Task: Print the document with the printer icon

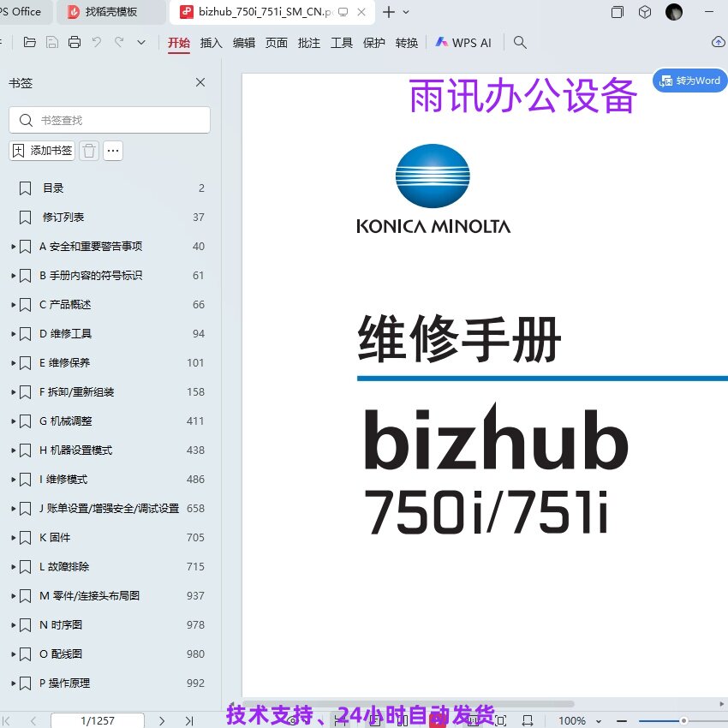Action: click(x=75, y=42)
